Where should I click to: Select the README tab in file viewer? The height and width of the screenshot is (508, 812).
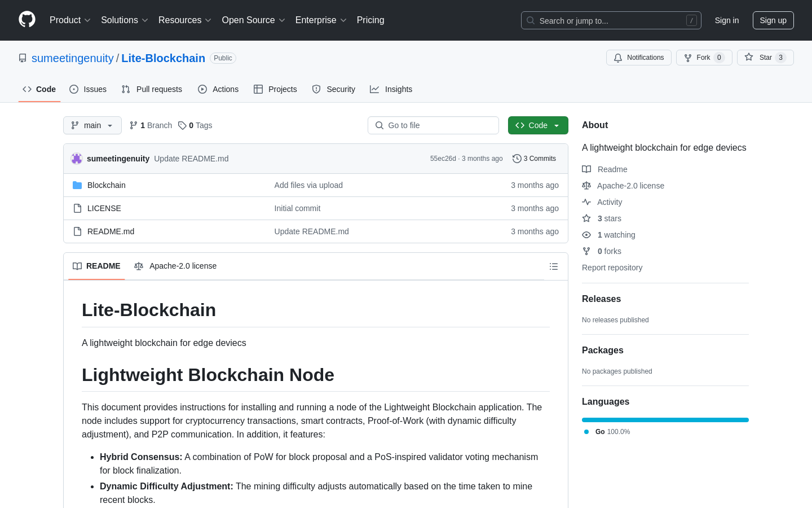96,266
